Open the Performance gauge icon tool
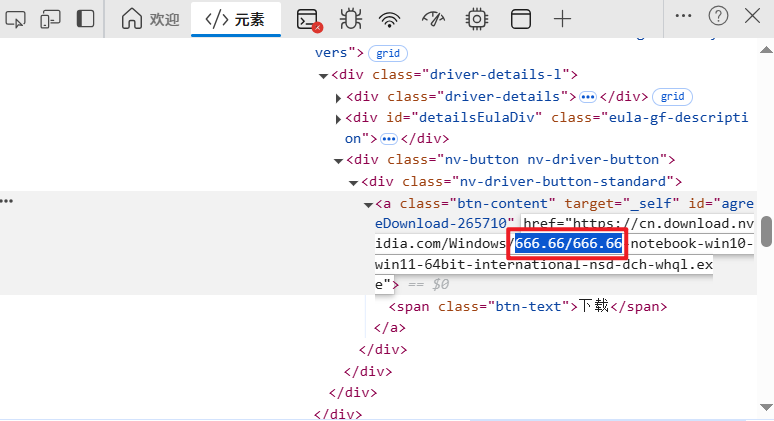This screenshot has width=774, height=421. [434, 18]
